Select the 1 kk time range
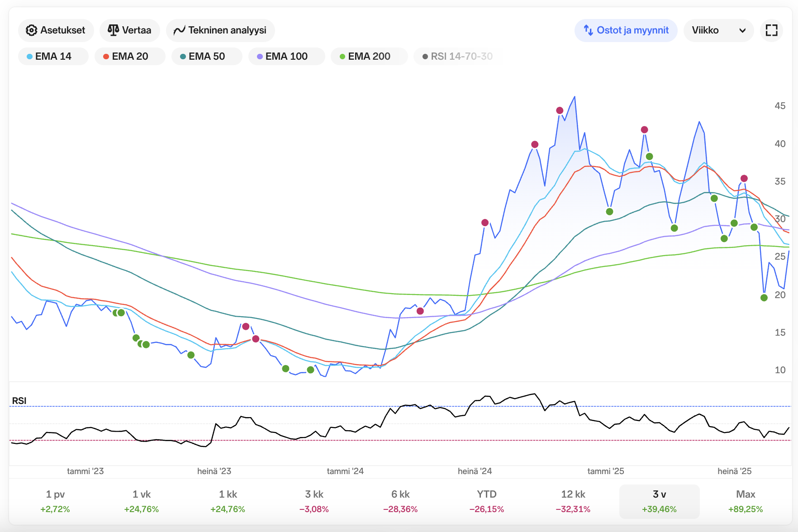Screen dimensions: 798x532 coord(228,501)
